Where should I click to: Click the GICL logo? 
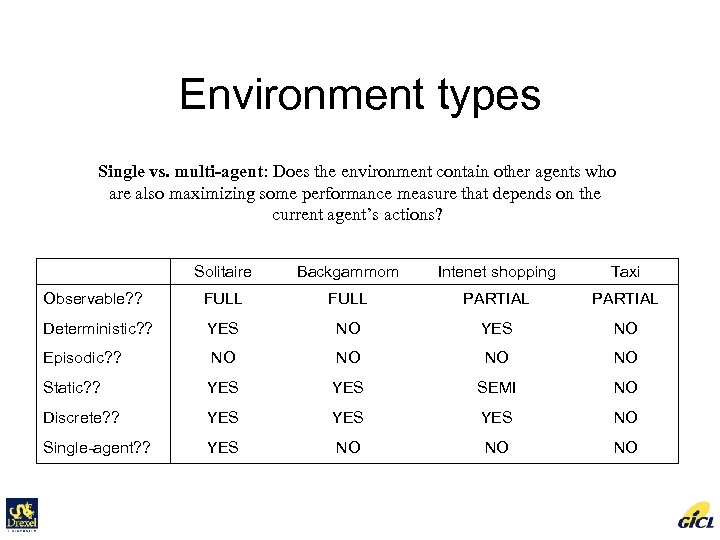tap(695, 515)
